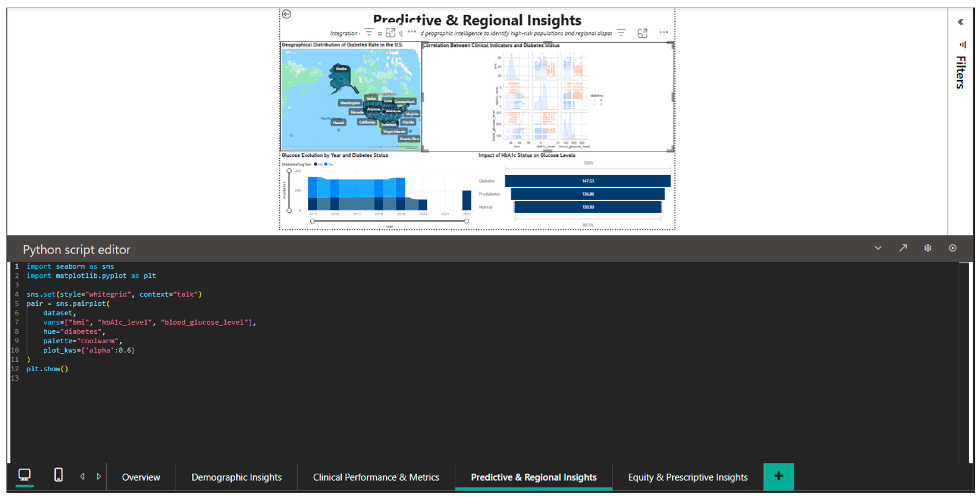Click the back arrow on the report canvas
This screenshot has width=980, height=497.
pos(286,14)
